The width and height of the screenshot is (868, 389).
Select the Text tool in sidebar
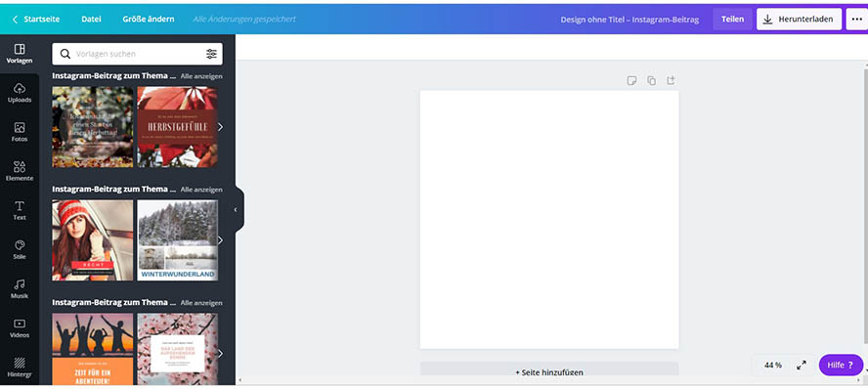tap(20, 211)
